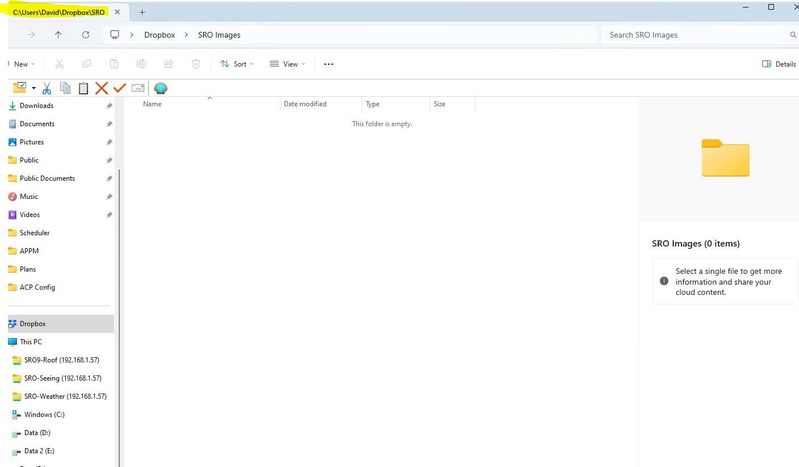
Task: Click the Dropbox breadcrumb in address bar
Action: [x=159, y=35]
